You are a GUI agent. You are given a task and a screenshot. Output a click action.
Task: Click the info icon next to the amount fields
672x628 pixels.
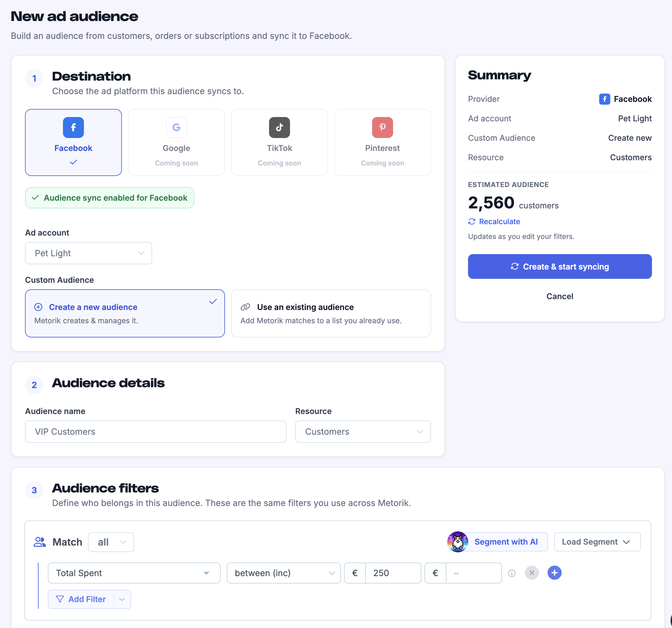coord(512,574)
